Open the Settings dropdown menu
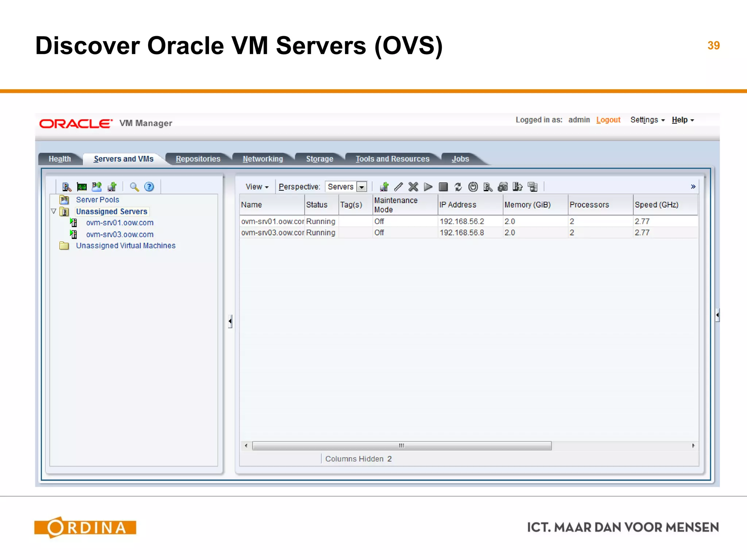This screenshot has height=560, width=747. 647,120
